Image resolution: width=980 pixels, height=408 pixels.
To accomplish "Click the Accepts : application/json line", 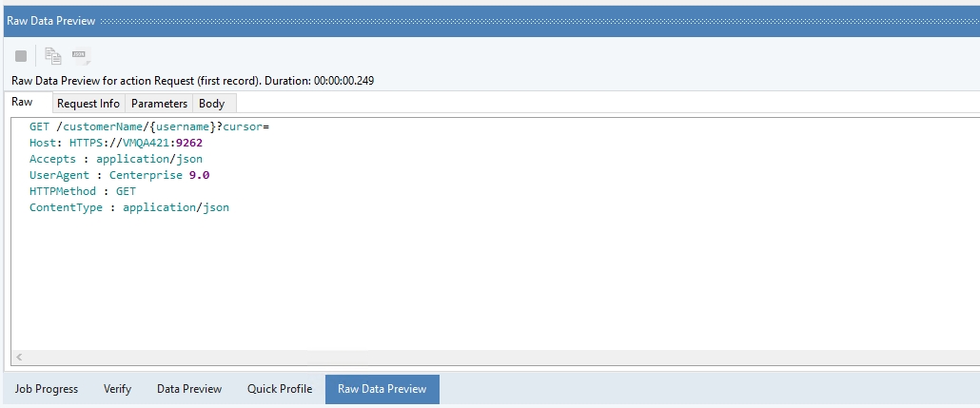I will click(116, 160).
